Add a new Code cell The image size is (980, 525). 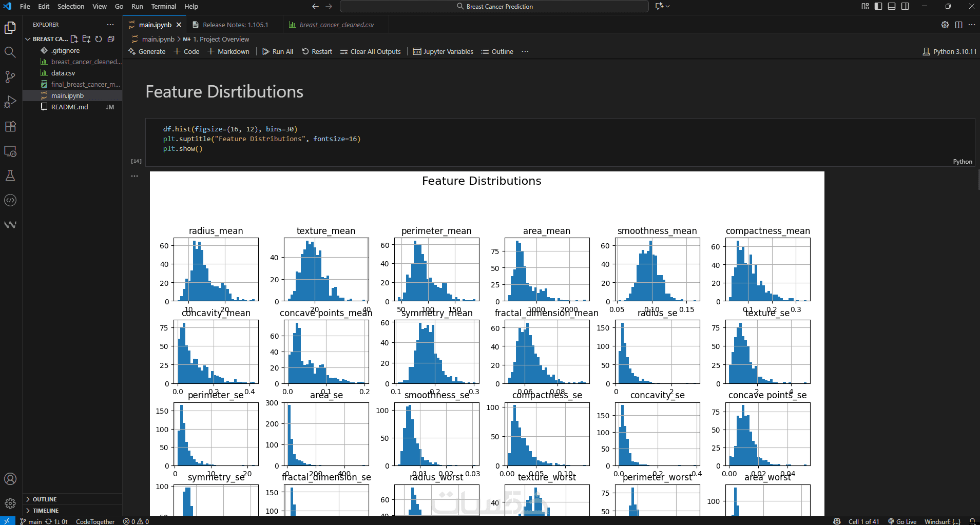pos(186,51)
